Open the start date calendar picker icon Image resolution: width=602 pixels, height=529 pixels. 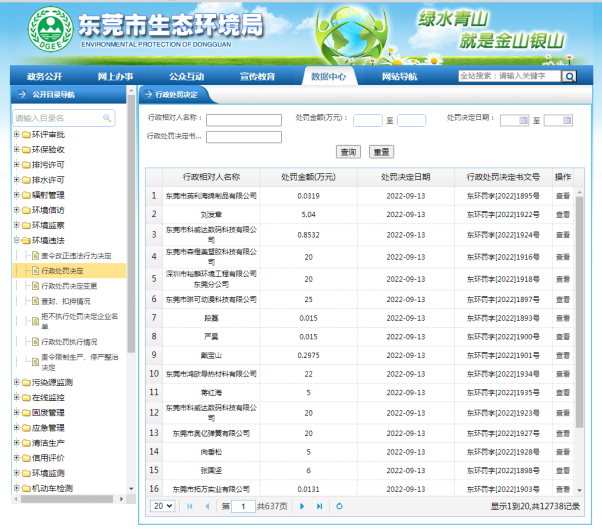[524, 121]
